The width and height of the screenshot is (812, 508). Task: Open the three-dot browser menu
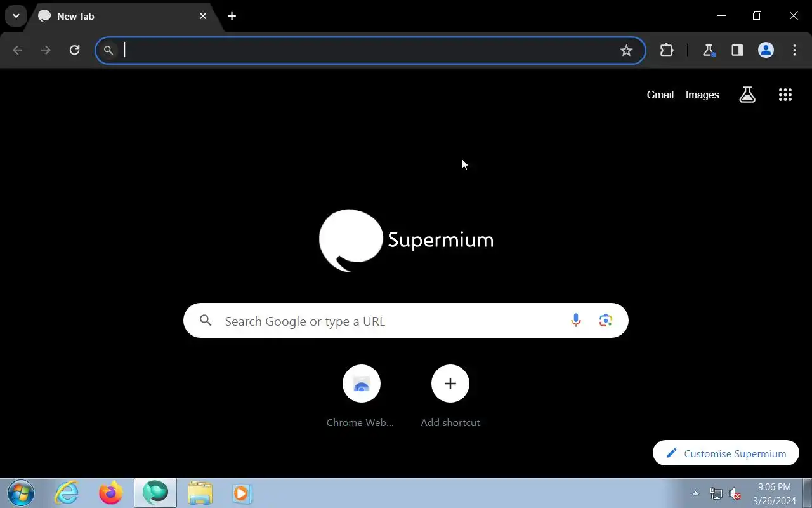pos(794,50)
